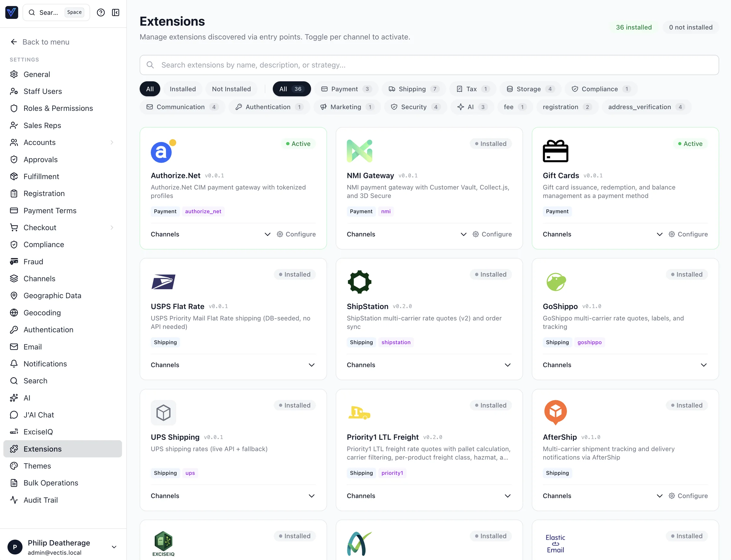
Task: Click the AfterShip orange box logo
Action: [555, 412]
